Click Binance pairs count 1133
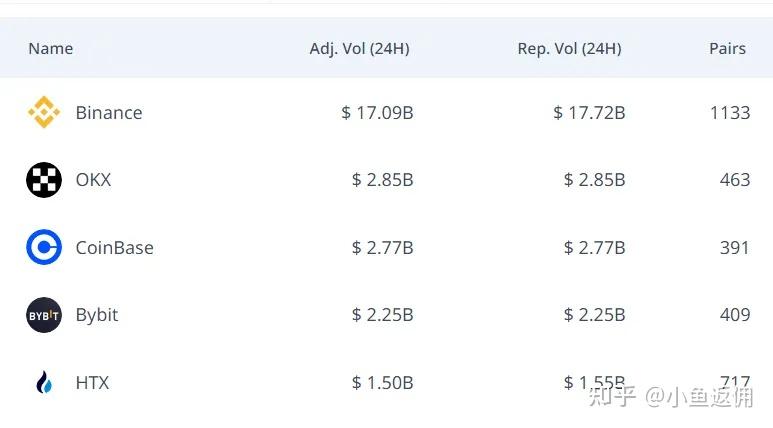Viewport: 773px width, 428px height. (729, 113)
